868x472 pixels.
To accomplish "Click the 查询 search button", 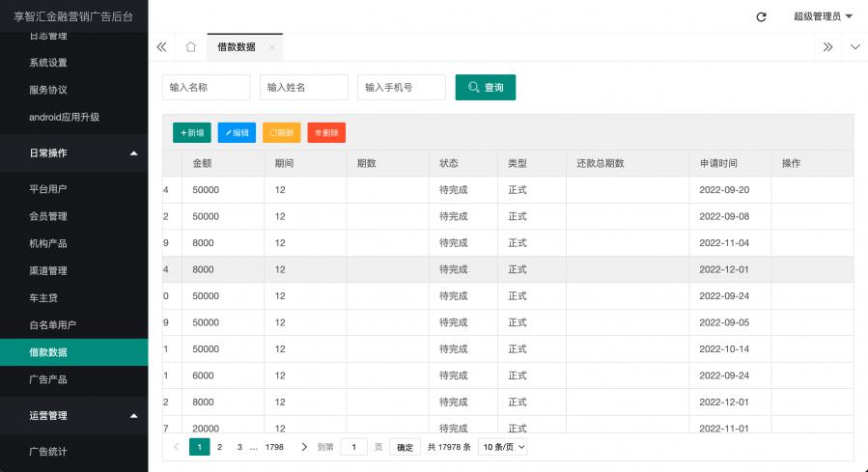I will pyautogui.click(x=485, y=87).
